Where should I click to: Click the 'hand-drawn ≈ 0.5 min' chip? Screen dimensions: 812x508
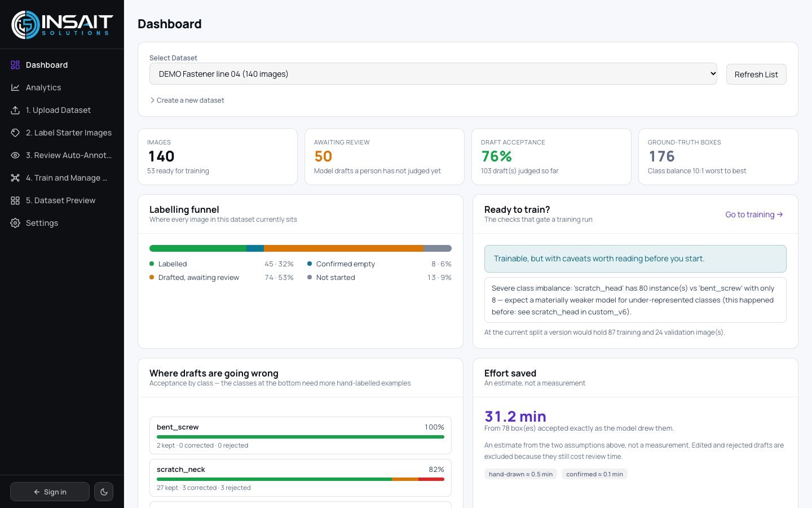(520, 474)
